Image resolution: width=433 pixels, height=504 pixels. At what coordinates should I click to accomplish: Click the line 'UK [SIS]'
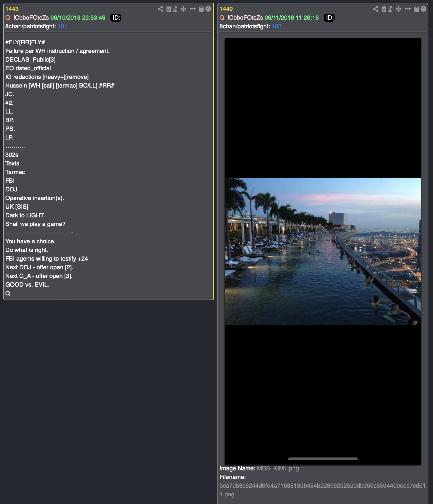tap(17, 207)
